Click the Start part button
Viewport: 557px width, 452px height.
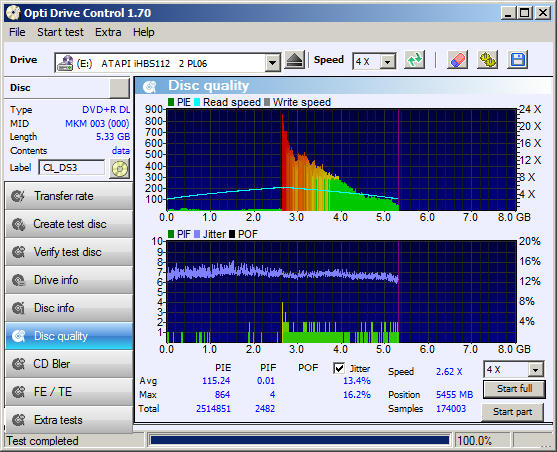click(512, 412)
